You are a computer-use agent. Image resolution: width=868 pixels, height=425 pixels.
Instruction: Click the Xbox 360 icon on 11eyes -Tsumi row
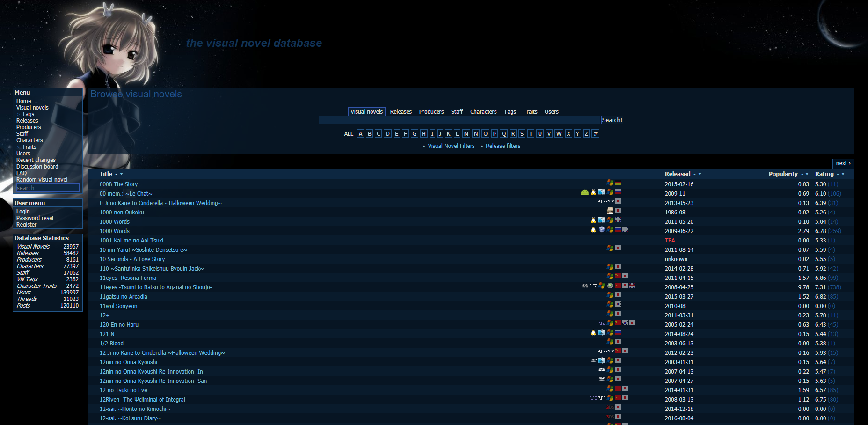pyautogui.click(x=610, y=286)
